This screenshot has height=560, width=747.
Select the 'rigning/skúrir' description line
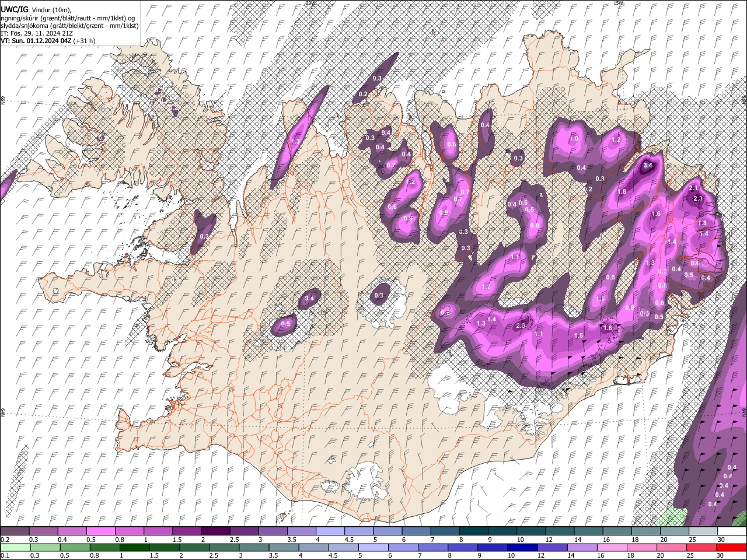68,18
